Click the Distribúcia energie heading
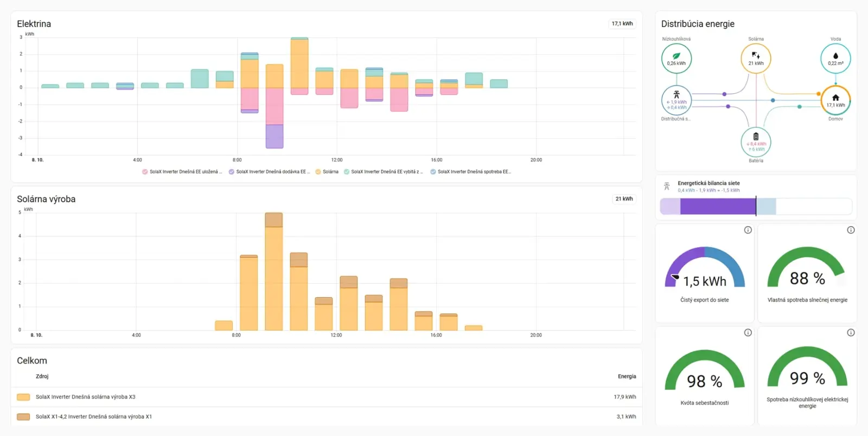This screenshot has height=436, width=868. coord(698,24)
